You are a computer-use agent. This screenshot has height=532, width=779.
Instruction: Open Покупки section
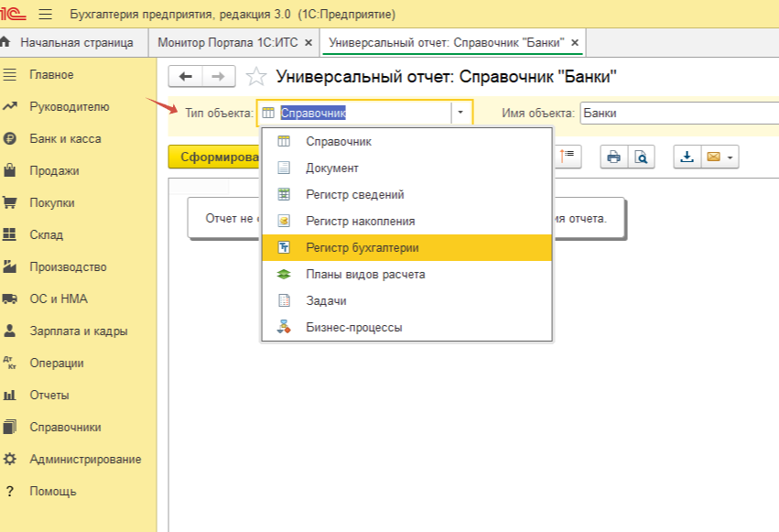(79, 202)
